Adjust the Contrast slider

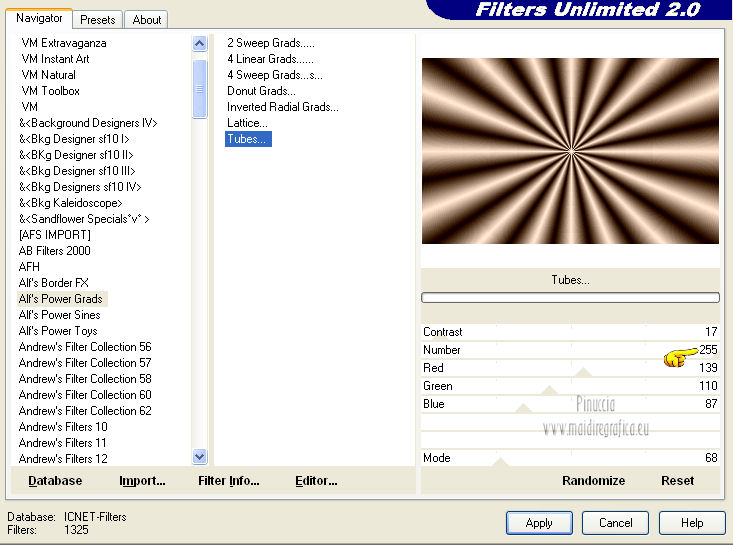(570, 332)
